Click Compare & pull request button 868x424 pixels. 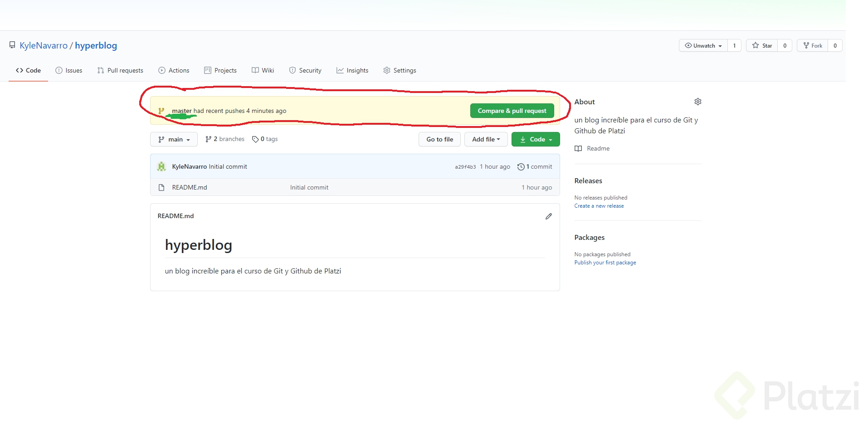512,111
